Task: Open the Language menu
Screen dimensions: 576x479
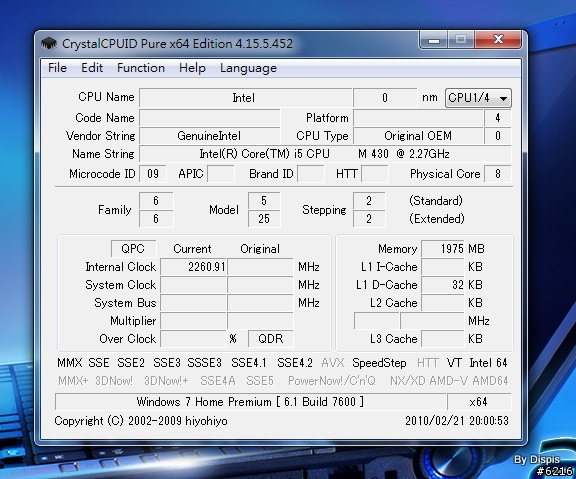Action: click(x=248, y=68)
